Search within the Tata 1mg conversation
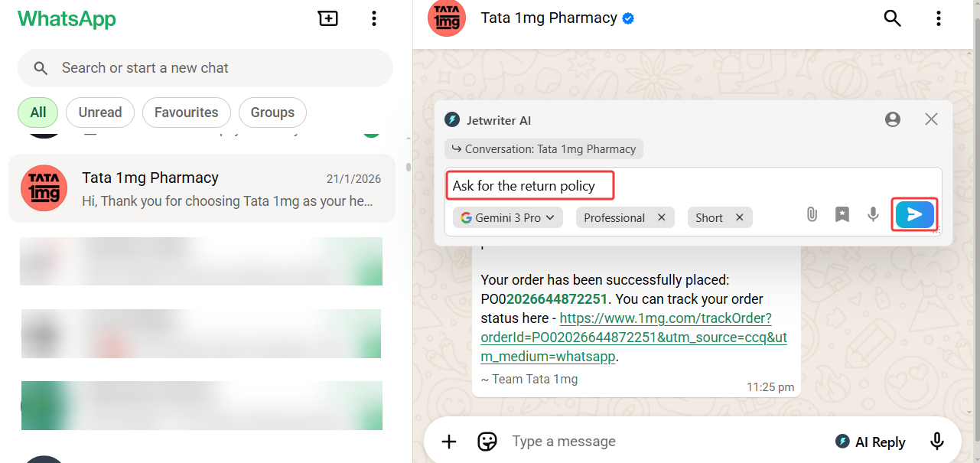This screenshot has width=980, height=463. (x=892, y=18)
